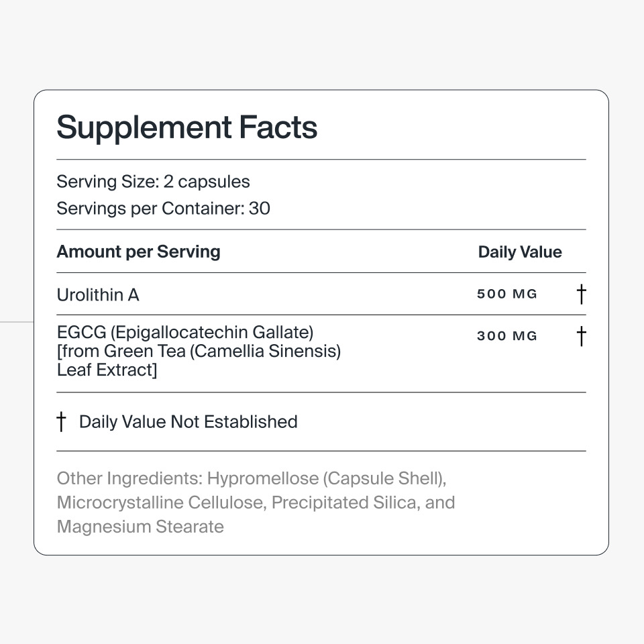The width and height of the screenshot is (644, 644).
Task: Click the dagger symbol in the Urolithin A row
Action: (x=581, y=294)
